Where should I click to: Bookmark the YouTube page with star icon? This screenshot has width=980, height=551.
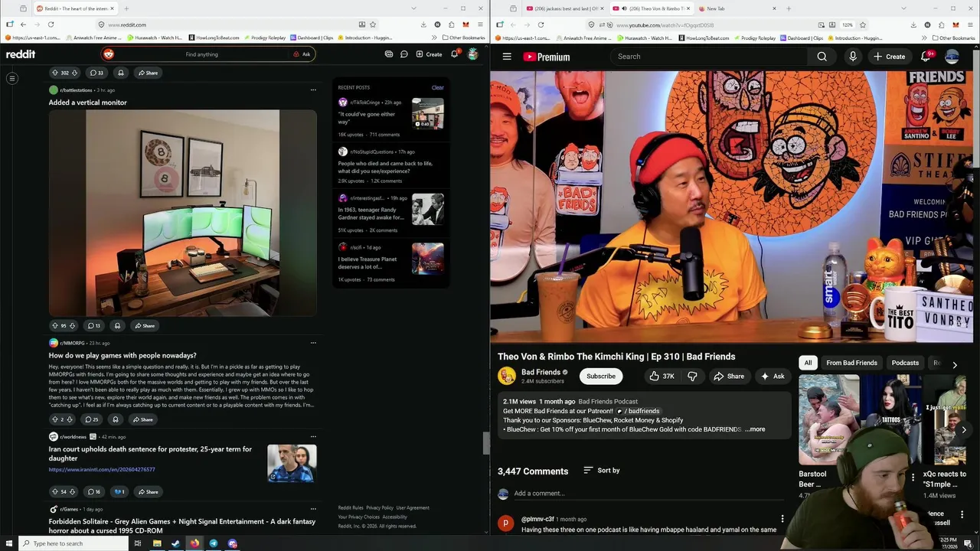(x=862, y=24)
